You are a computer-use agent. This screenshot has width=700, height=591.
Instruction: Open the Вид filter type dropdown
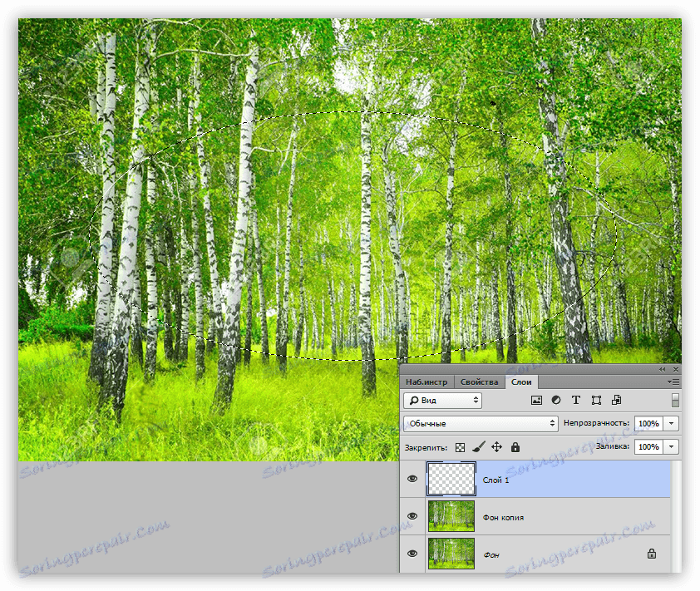[443, 401]
